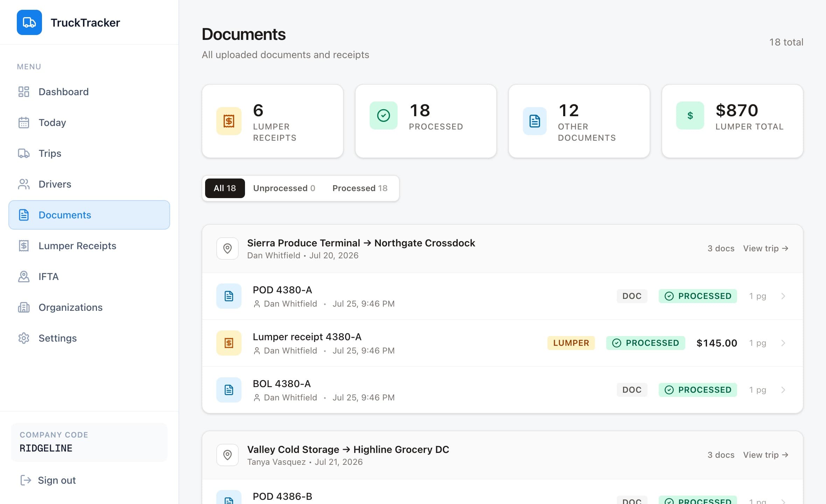
Task: Click the green checkmark icon on Processed card
Action: click(384, 115)
